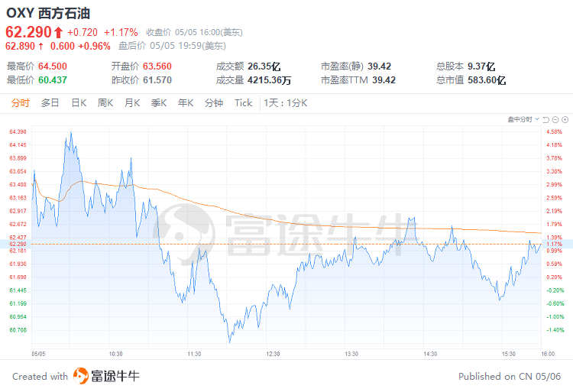Click the after-hours price 62.890
573x392 pixels.
pyautogui.click(x=20, y=46)
